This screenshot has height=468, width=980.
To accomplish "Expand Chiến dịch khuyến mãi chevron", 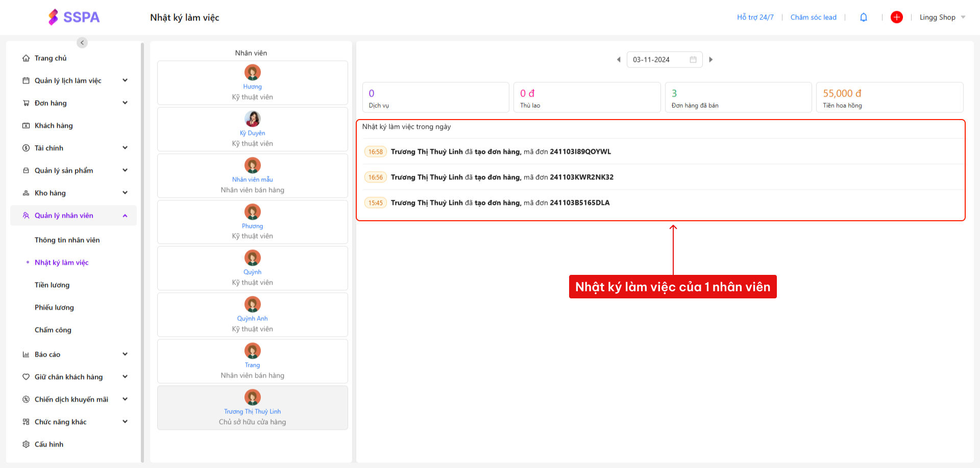I will [x=125, y=400].
